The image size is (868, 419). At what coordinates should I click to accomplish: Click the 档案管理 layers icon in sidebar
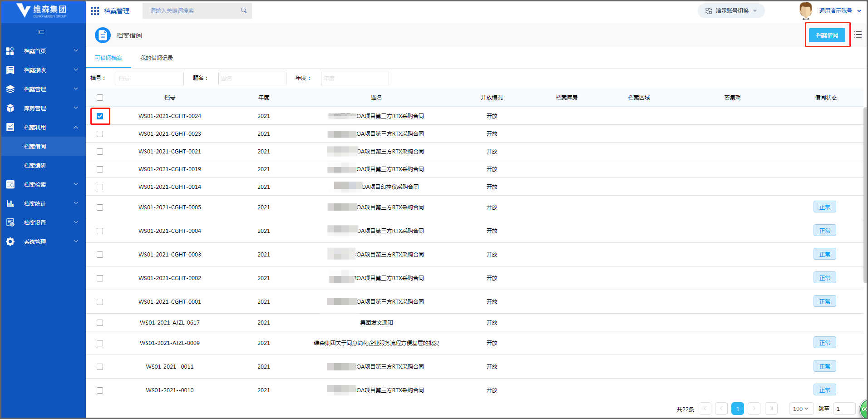click(x=10, y=89)
